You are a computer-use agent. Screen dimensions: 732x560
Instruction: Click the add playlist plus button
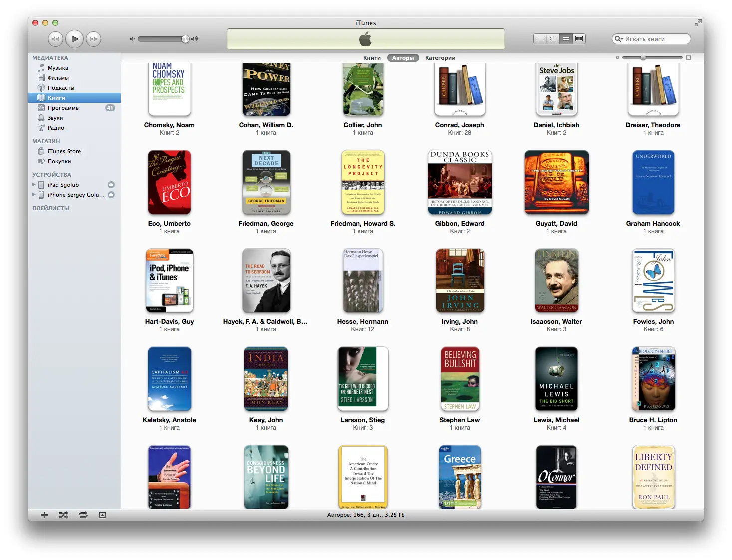coord(44,515)
